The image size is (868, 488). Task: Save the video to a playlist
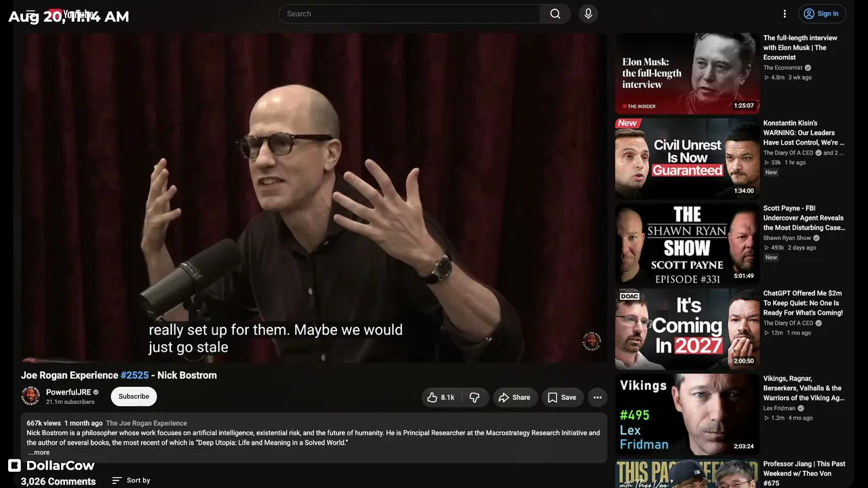click(562, 398)
